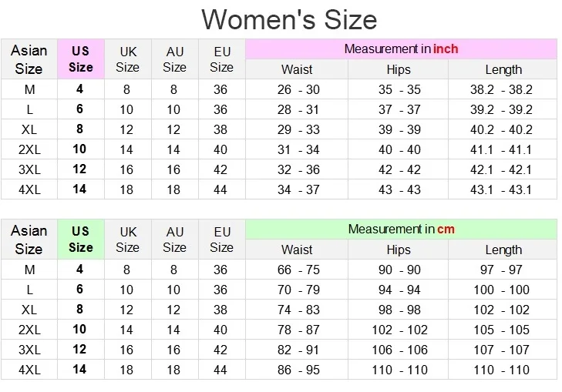
Task: Click the "43.1 - 43.1" length cell
Action: tap(501, 189)
